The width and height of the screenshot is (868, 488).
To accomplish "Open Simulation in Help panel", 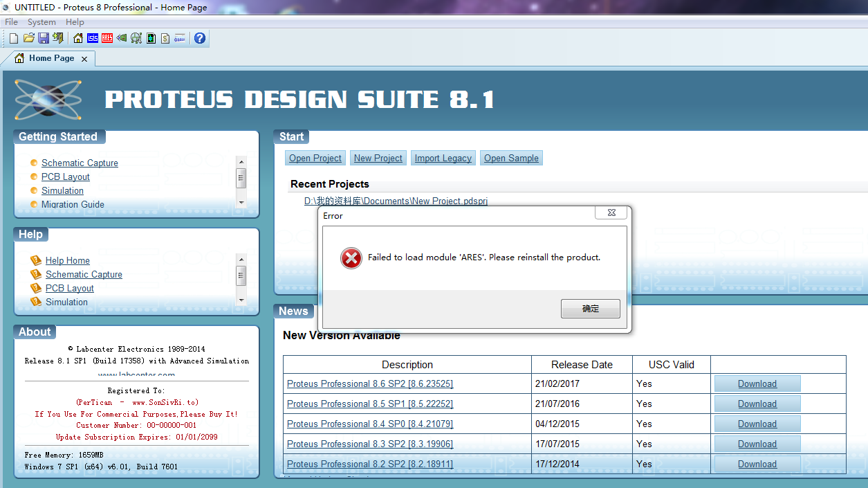I will click(66, 302).
